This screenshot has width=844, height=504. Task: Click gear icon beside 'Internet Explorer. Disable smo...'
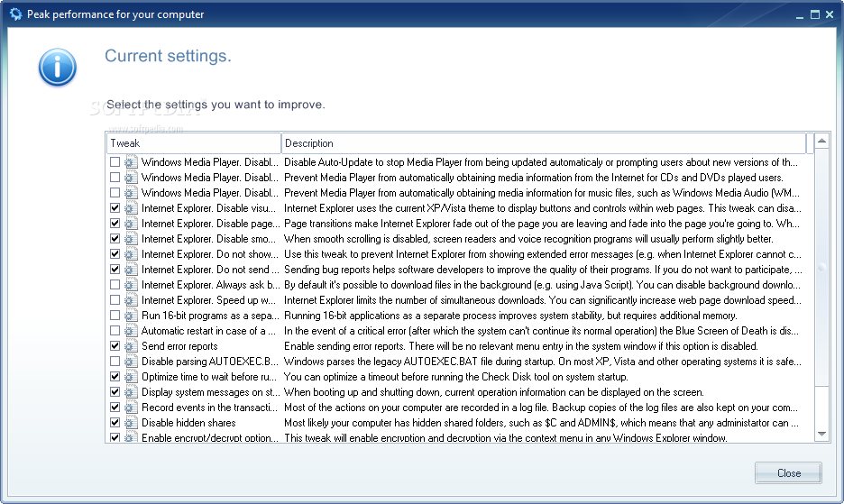point(130,239)
